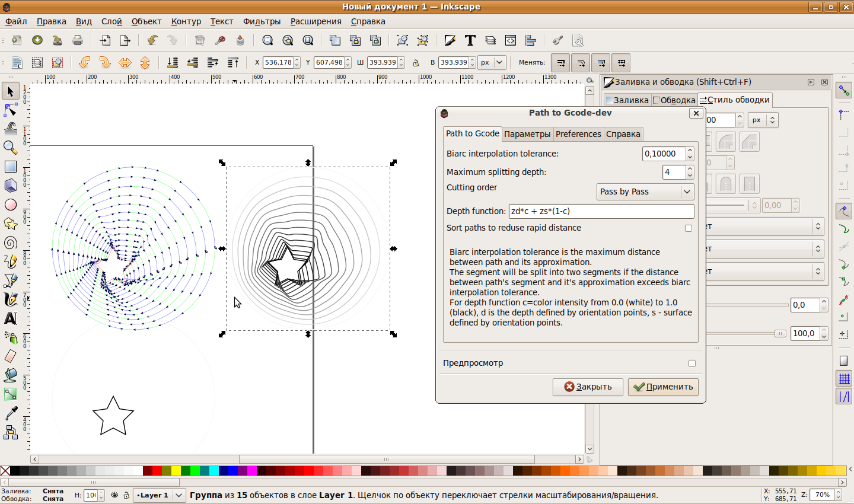
Task: Pick the Node edit tool
Action: 10,110
